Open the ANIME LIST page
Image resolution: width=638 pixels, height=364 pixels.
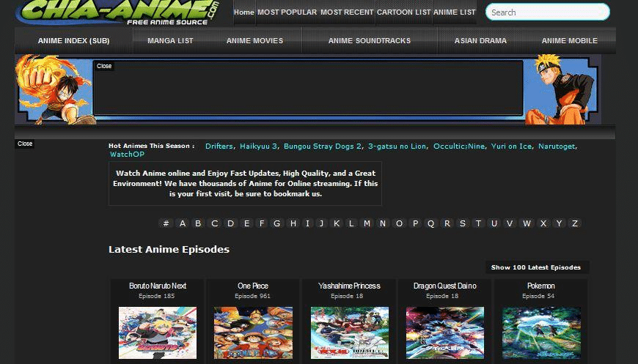pyautogui.click(x=454, y=12)
